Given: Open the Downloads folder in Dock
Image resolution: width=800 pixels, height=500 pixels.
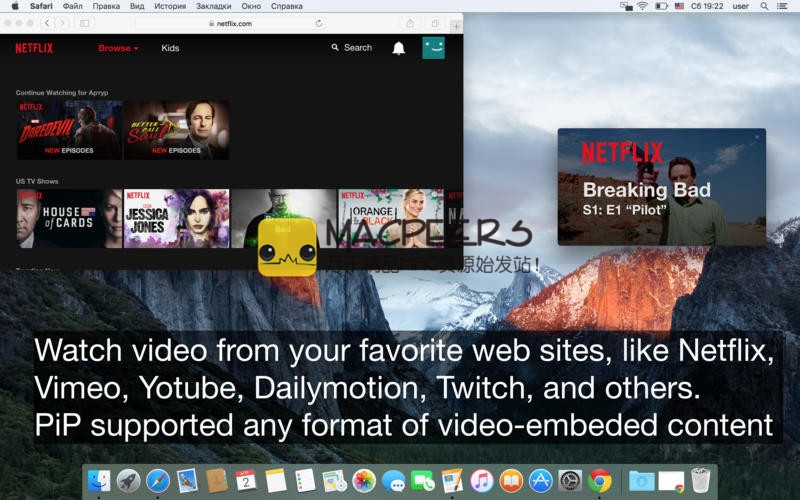Looking at the screenshot, I should pos(641,481).
